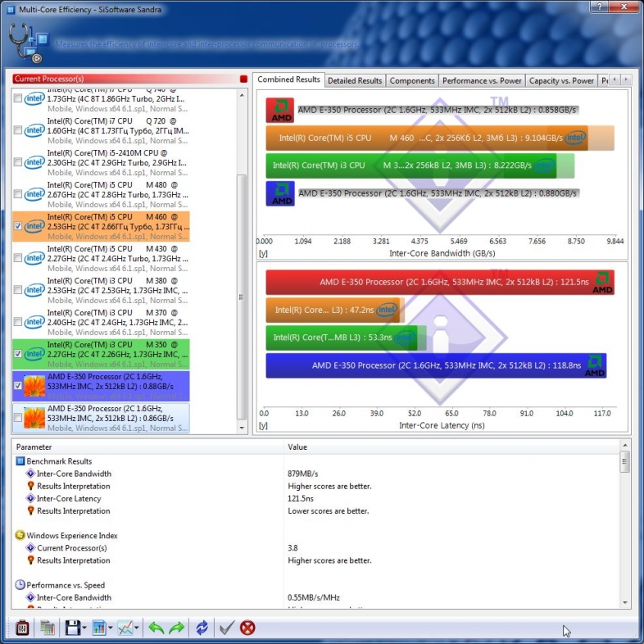Click the blue AMD E-350 118.8ns latency bar
Screen dimensions: 644x644
(x=436, y=365)
